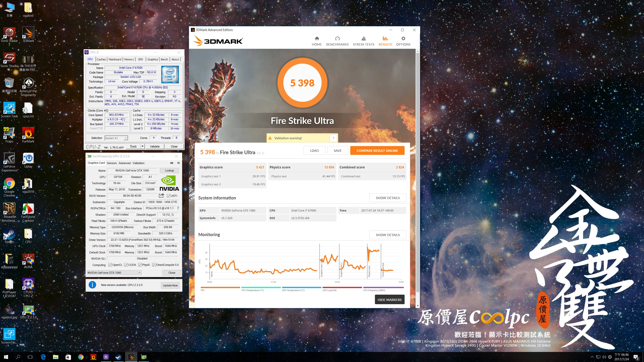Show details for Monitoring section
644x362 pixels.
pos(388,235)
